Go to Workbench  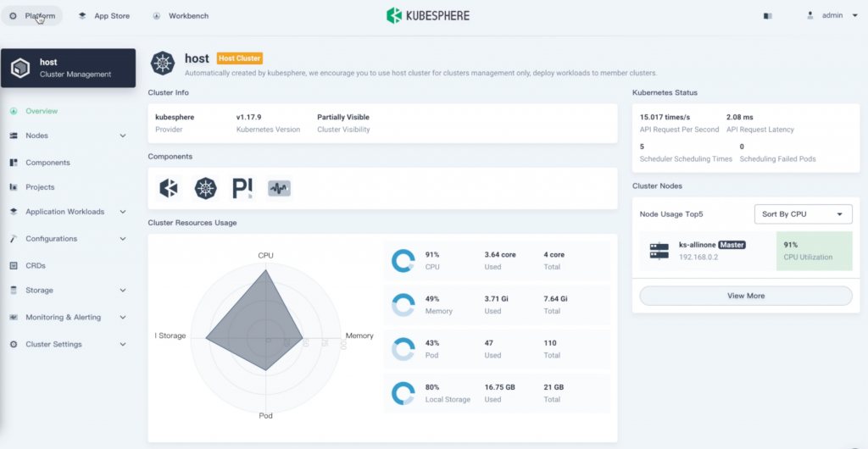(181, 16)
